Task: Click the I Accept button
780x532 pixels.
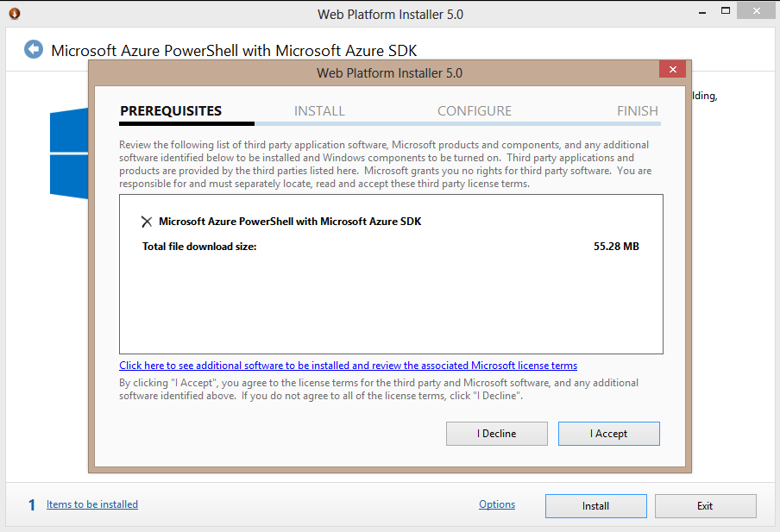Action: 609,434
